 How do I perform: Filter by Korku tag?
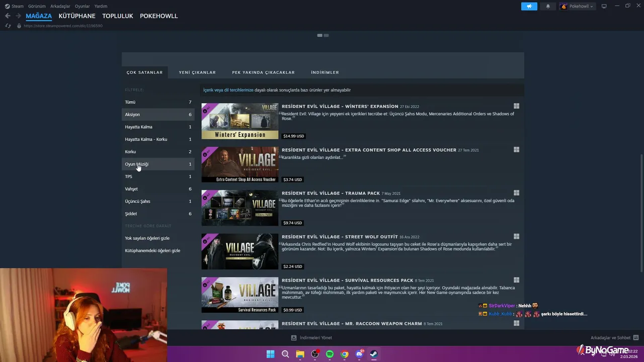click(158, 152)
